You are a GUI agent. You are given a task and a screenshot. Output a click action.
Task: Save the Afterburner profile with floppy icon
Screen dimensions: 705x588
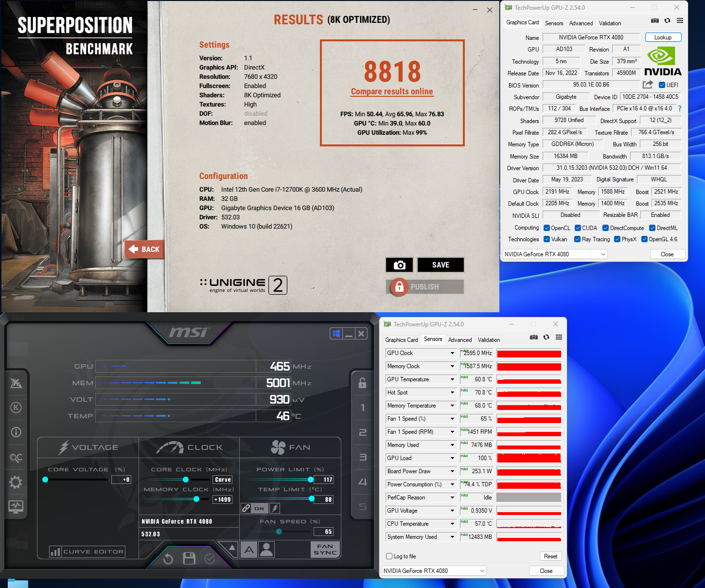pos(189,558)
